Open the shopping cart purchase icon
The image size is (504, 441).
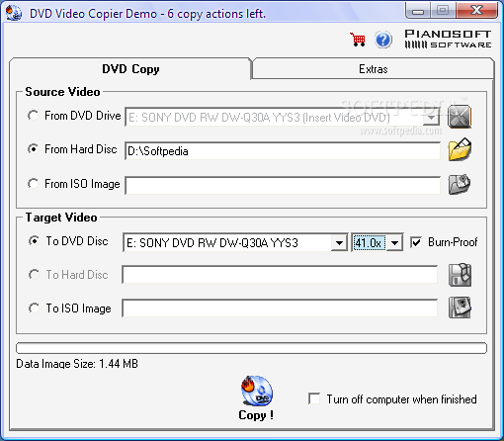358,40
